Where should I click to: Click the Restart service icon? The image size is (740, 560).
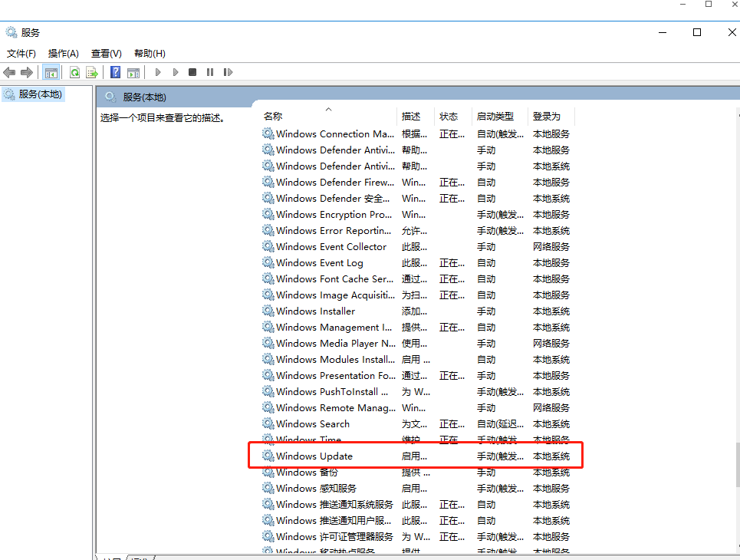pyautogui.click(x=228, y=72)
